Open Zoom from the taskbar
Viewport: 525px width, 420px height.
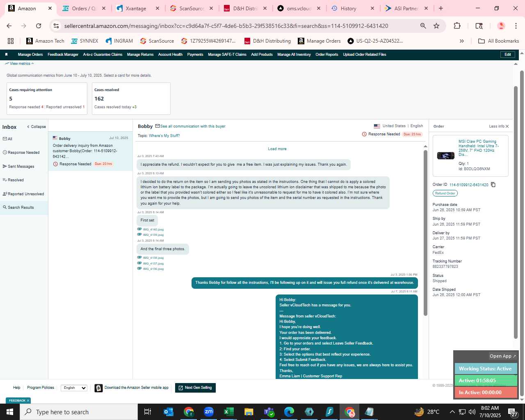pyautogui.click(x=209, y=412)
